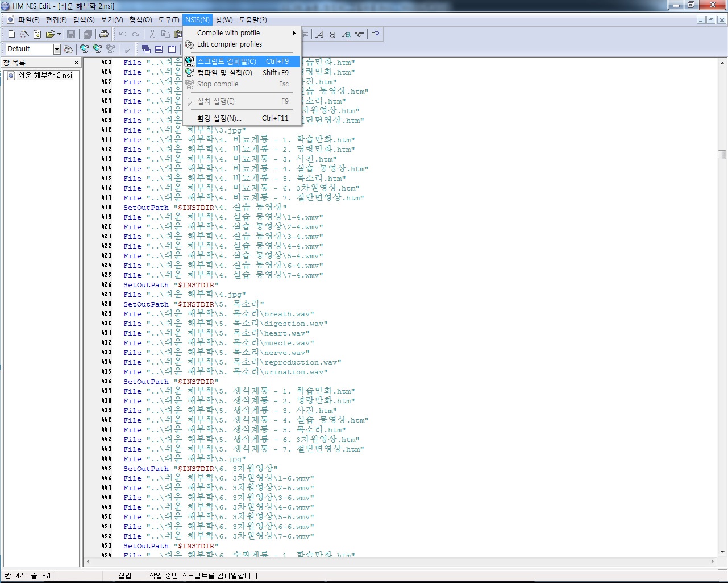Open the 형식(O) menu

(x=140, y=20)
